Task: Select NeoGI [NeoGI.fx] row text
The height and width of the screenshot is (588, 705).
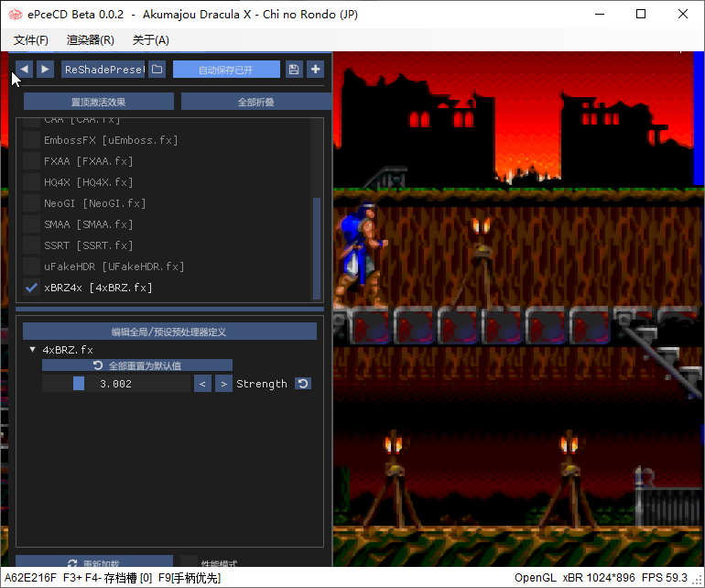Action: [x=95, y=203]
